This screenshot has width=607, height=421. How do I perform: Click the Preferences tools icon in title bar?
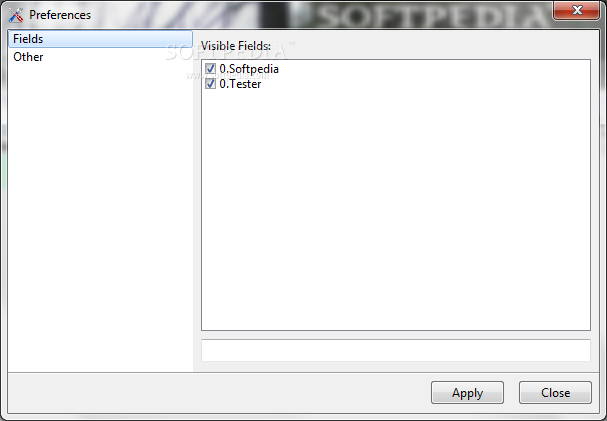(16, 15)
